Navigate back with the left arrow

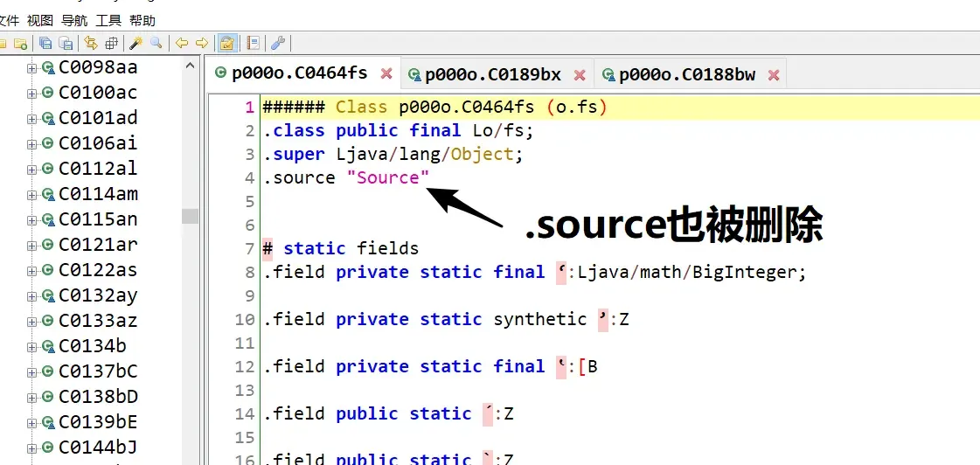click(182, 43)
